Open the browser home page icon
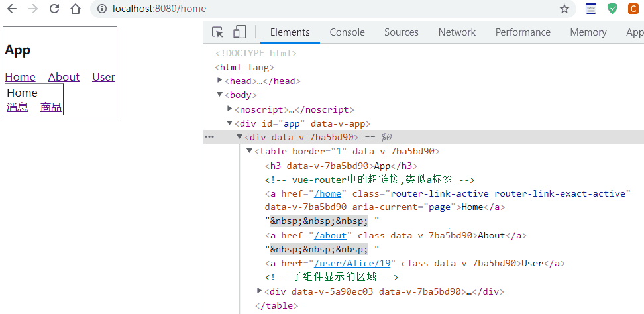 click(x=75, y=9)
